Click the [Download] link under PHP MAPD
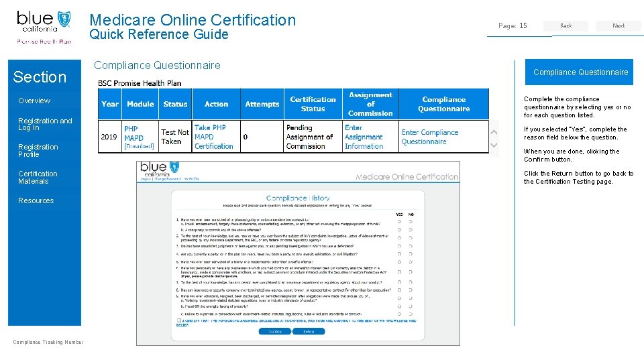This screenshot has height=362, width=644. [x=139, y=147]
